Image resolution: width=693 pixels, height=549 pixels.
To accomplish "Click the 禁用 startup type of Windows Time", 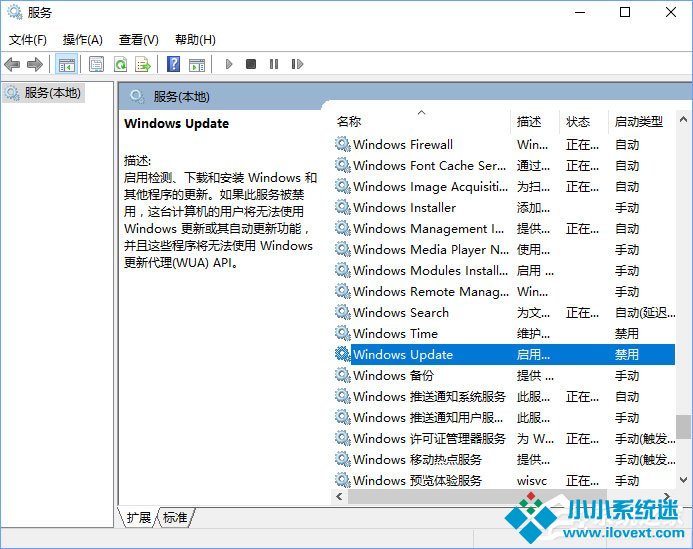I will click(x=627, y=333).
